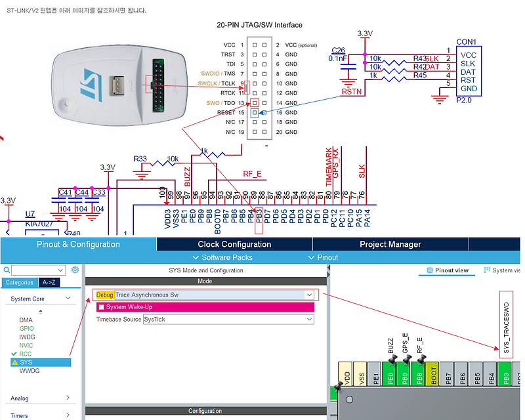
Task: Click the search magnifier icon
Action: pyautogui.click(x=6, y=269)
